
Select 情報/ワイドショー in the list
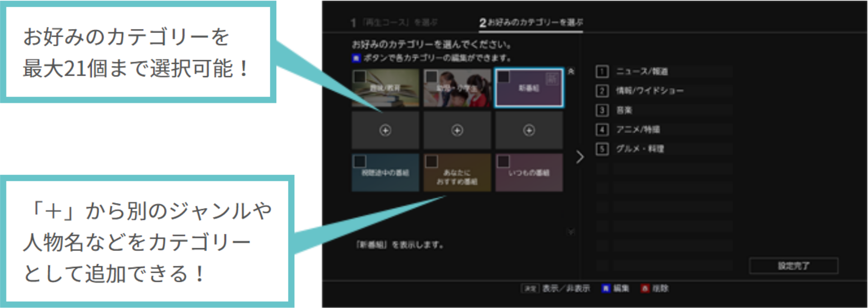650,91
